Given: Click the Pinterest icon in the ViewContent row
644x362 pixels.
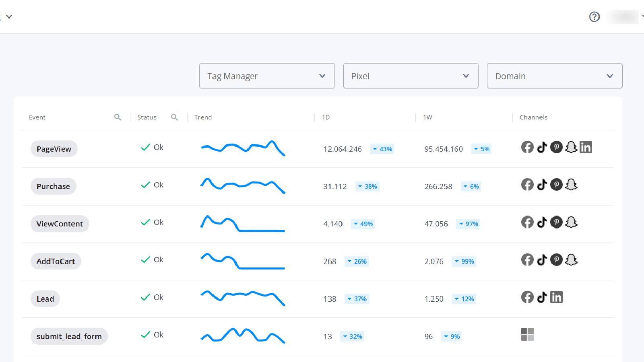Looking at the screenshot, I should [x=556, y=222].
